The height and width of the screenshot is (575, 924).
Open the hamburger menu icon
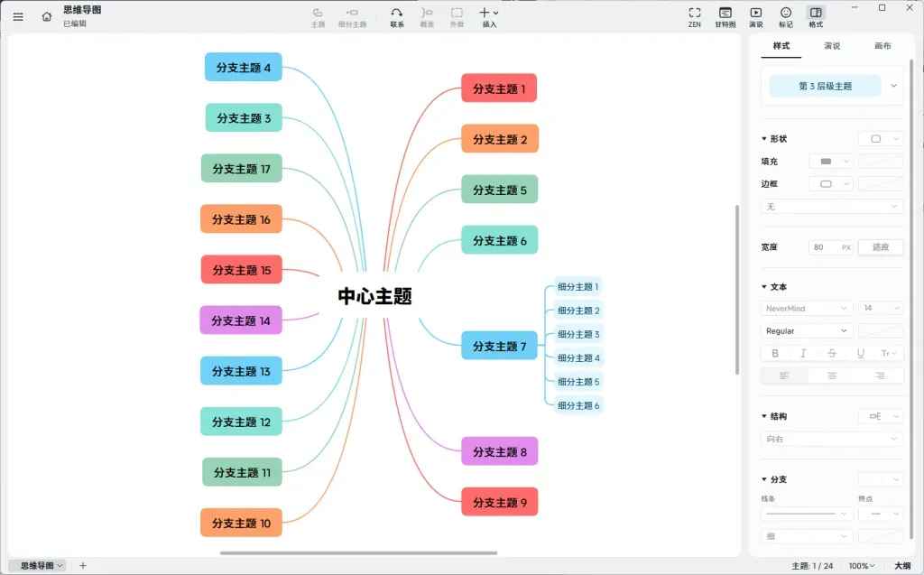(18, 16)
